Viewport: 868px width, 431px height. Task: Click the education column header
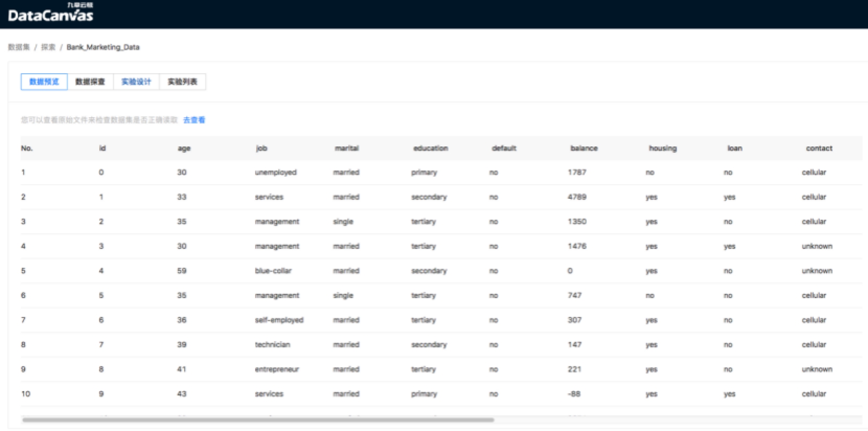click(430, 149)
